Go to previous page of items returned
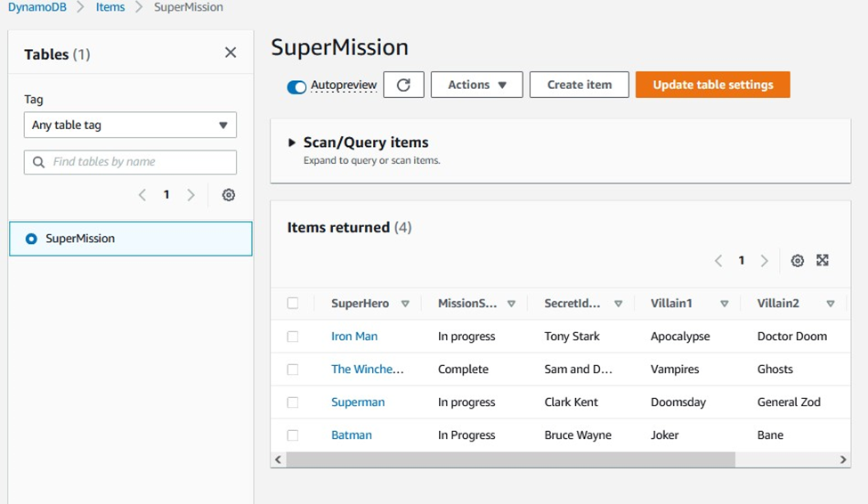 (718, 261)
